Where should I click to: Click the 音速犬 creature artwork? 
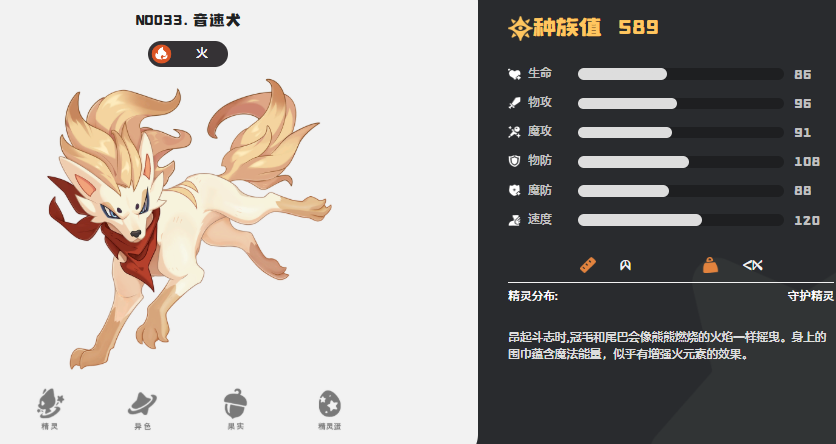[189, 224]
